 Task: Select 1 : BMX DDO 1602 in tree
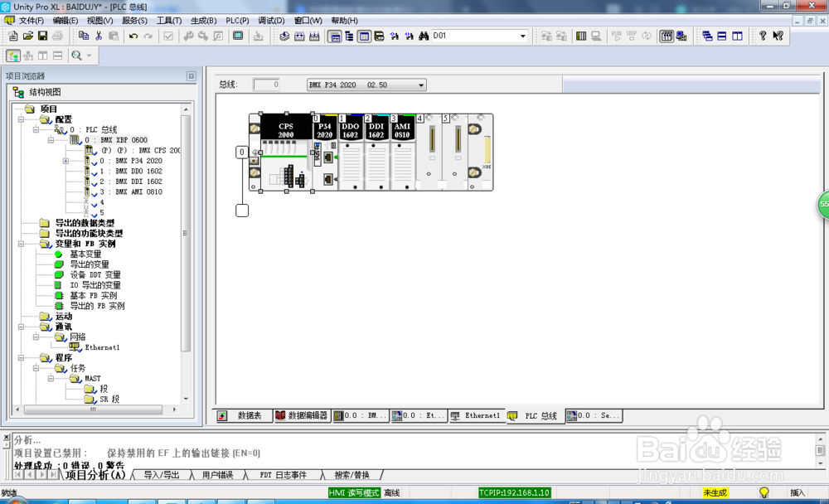pos(131,172)
